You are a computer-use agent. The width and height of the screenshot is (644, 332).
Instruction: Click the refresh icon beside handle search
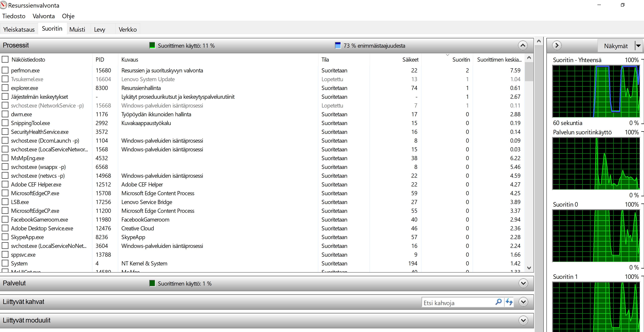[509, 302]
